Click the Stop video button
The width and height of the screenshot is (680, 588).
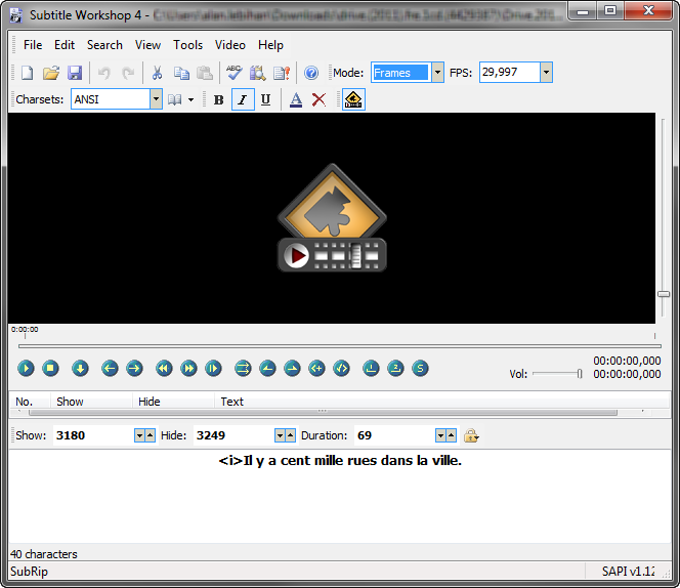pyautogui.click(x=50, y=369)
